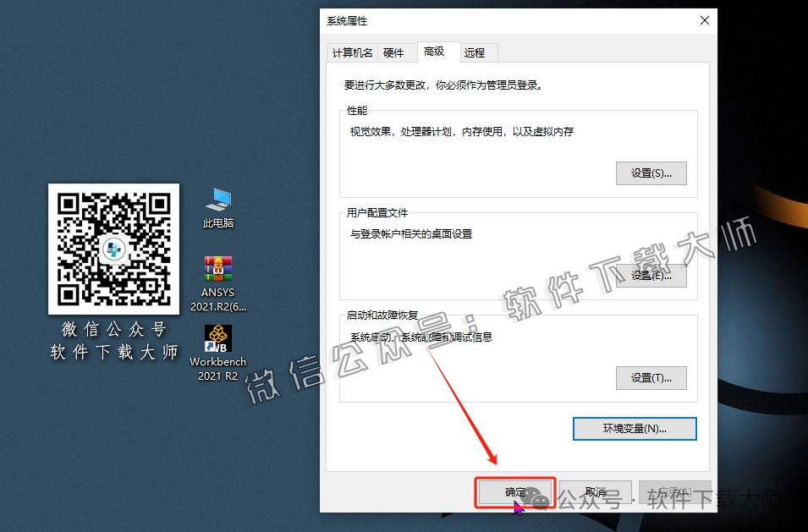
Task: Open 此电脑 desktop icon
Action: coord(217,201)
